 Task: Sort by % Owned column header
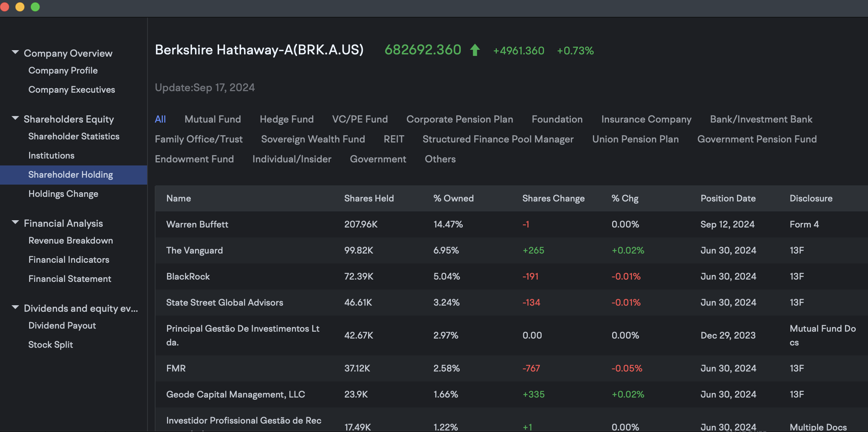(x=453, y=198)
